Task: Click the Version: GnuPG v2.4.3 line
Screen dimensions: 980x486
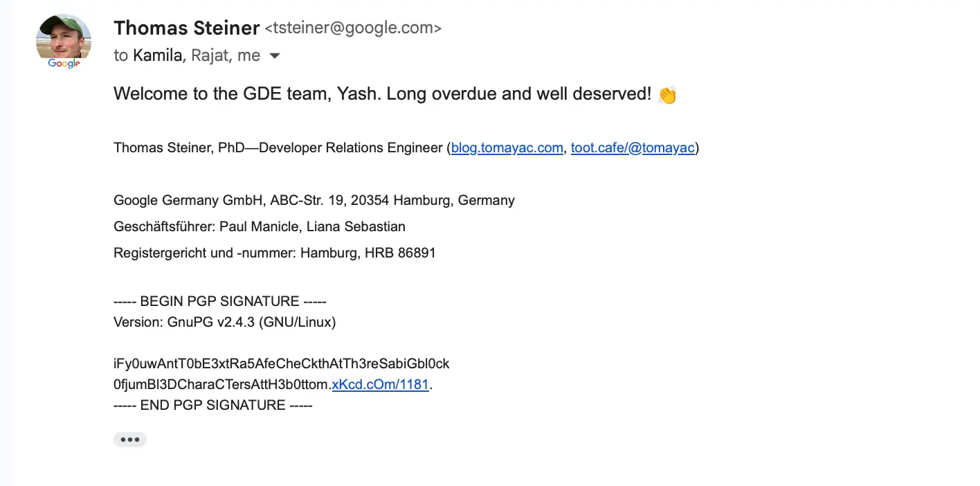Action: pyautogui.click(x=225, y=323)
